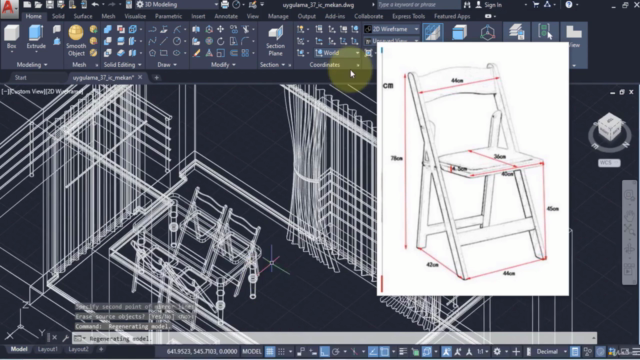The image size is (640, 360).
Task: Toggle polar tracking in status bar
Action: click(336, 351)
